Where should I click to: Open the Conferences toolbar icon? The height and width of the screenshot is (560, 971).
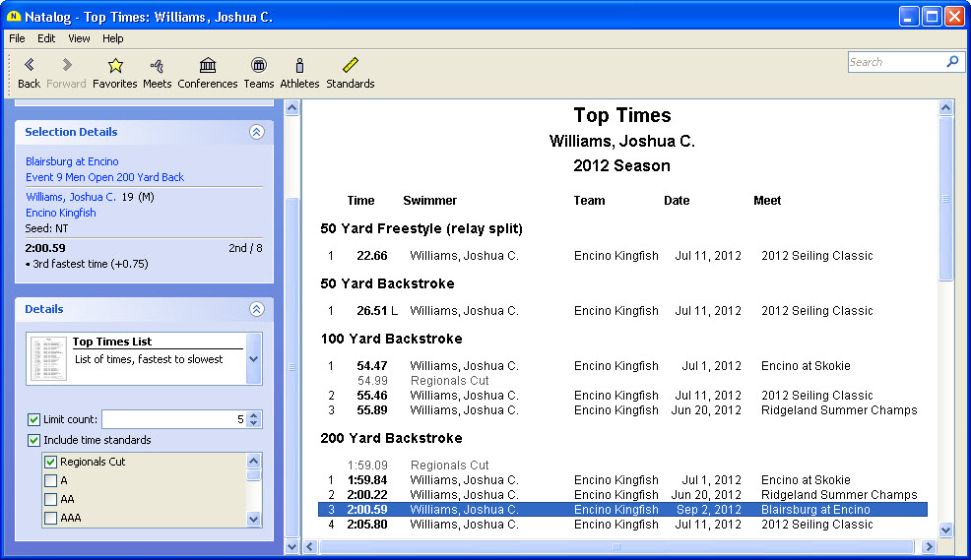[208, 66]
